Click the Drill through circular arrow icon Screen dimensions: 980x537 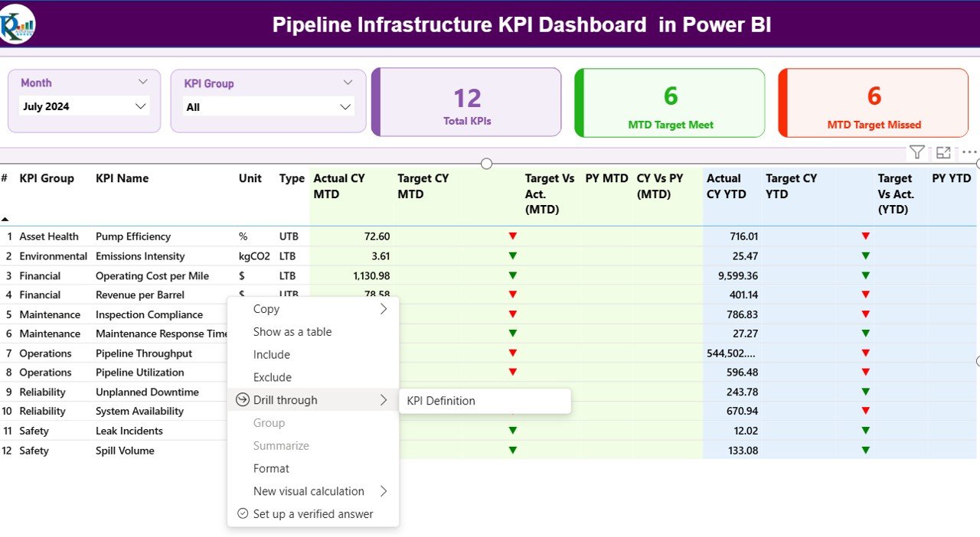tap(242, 399)
